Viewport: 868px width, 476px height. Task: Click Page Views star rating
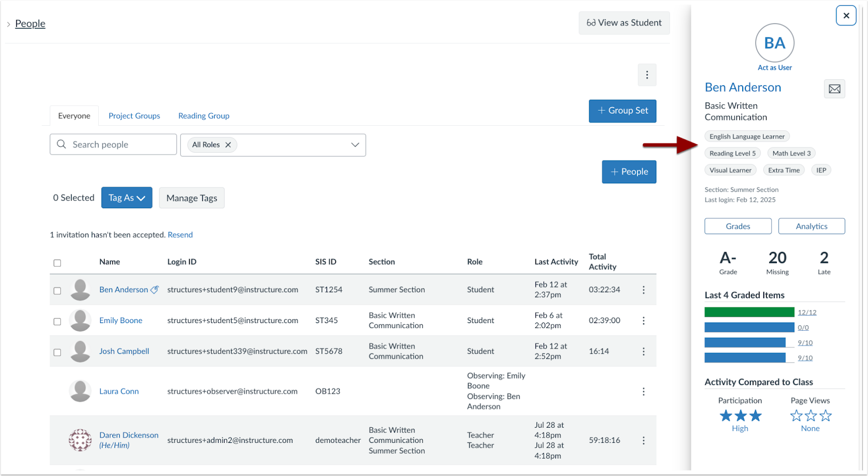click(810, 416)
